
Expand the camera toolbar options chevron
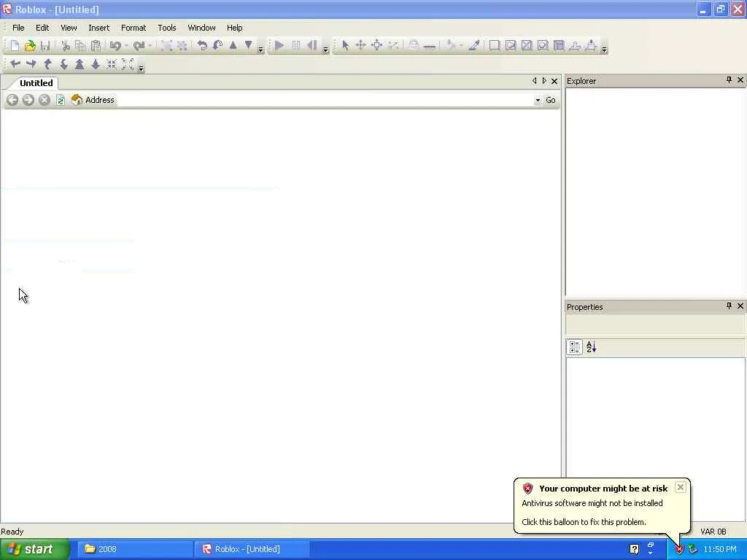(x=141, y=69)
